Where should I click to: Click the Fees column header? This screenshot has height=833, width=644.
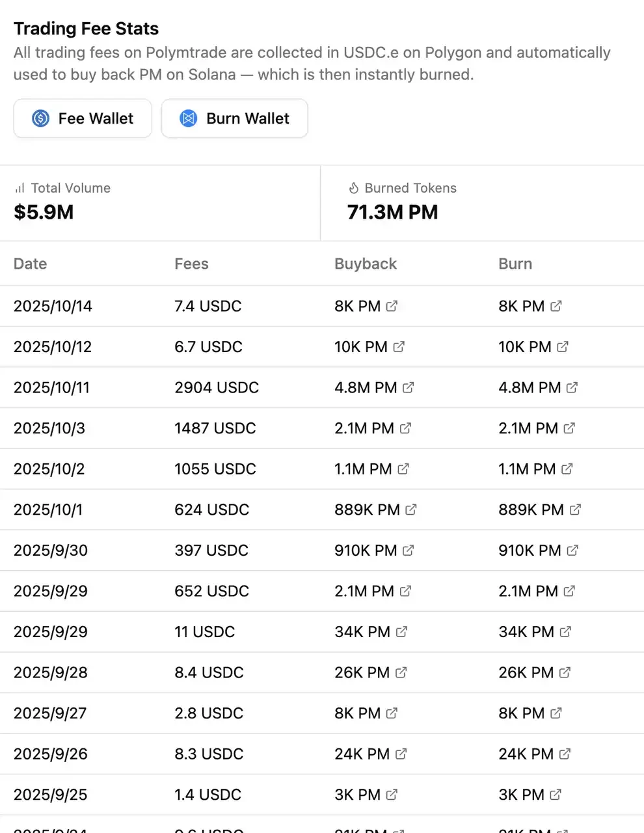pos(191,264)
